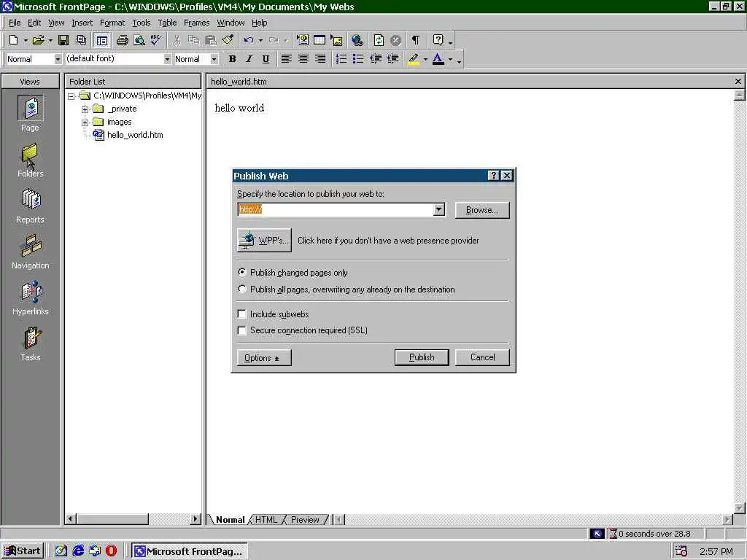The image size is (747, 560).
Task: Switch to Folders view
Action: pyautogui.click(x=30, y=160)
